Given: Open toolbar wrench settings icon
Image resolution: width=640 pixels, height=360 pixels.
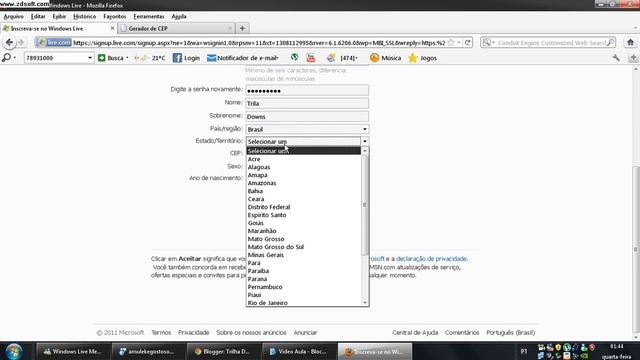Looking at the screenshot, I should pyautogui.click(x=616, y=58).
